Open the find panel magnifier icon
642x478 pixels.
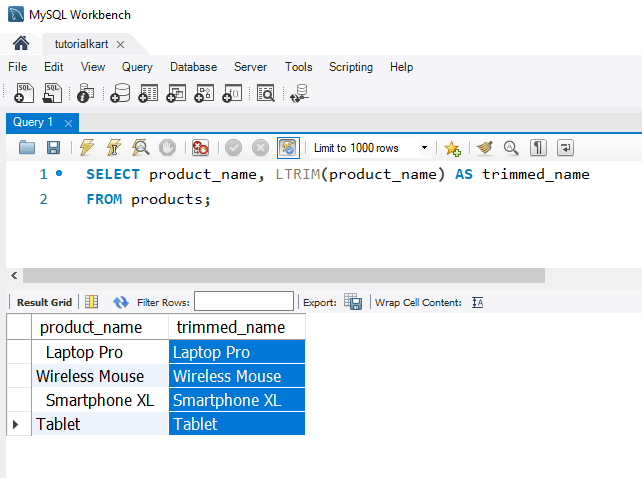point(511,147)
